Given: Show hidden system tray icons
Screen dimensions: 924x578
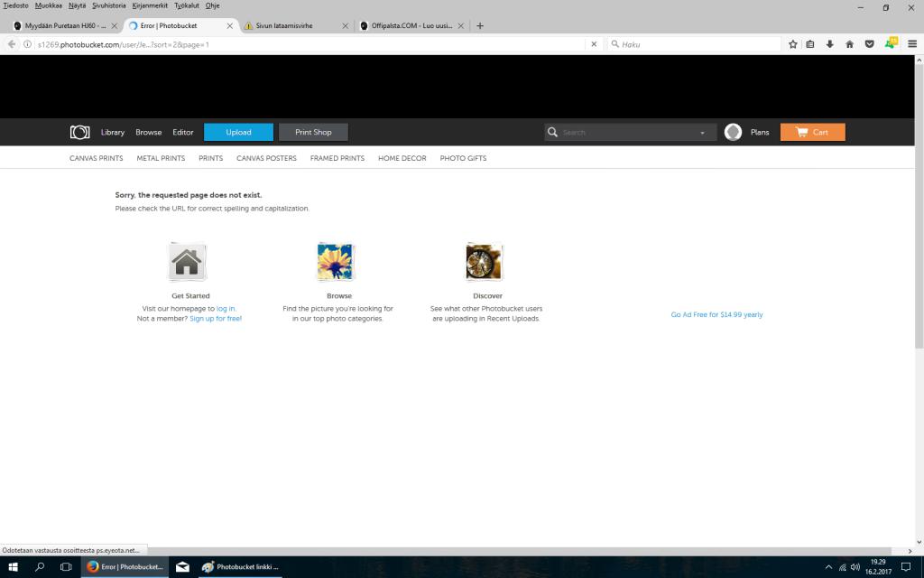Looking at the screenshot, I should 828,567.
